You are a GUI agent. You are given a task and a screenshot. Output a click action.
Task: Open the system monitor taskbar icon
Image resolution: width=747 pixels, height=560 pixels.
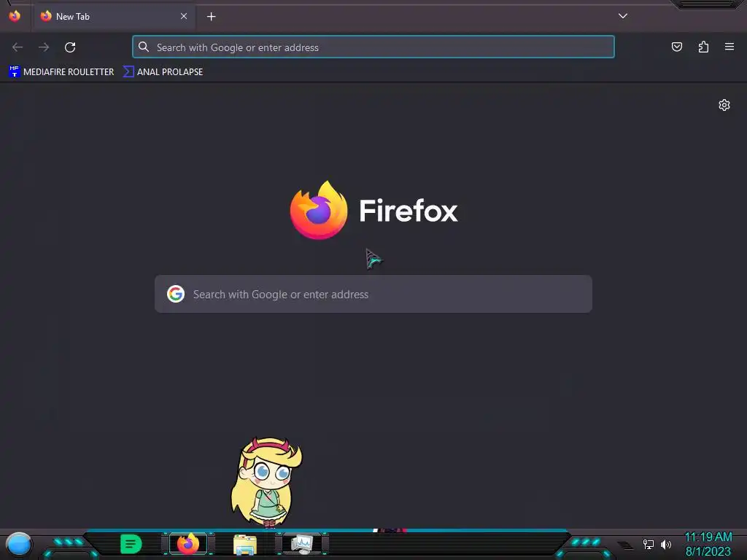(x=302, y=544)
